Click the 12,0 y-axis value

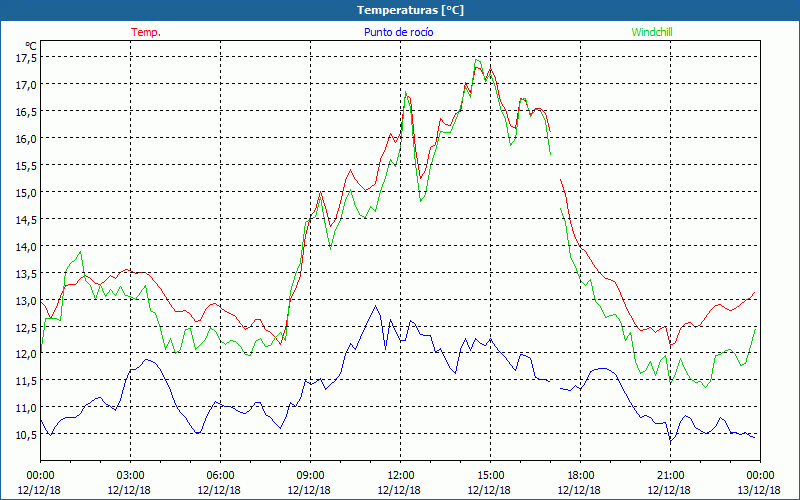[x=27, y=354]
